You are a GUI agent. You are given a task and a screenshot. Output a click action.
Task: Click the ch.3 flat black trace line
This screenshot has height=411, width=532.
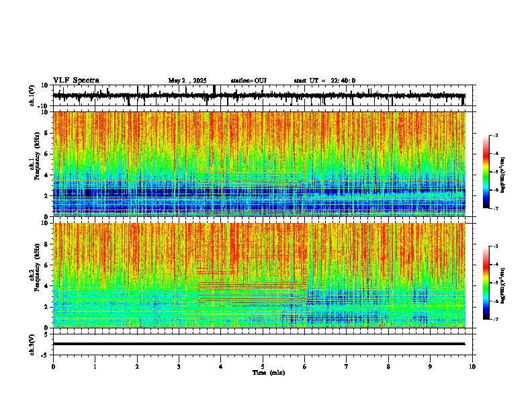259,344
